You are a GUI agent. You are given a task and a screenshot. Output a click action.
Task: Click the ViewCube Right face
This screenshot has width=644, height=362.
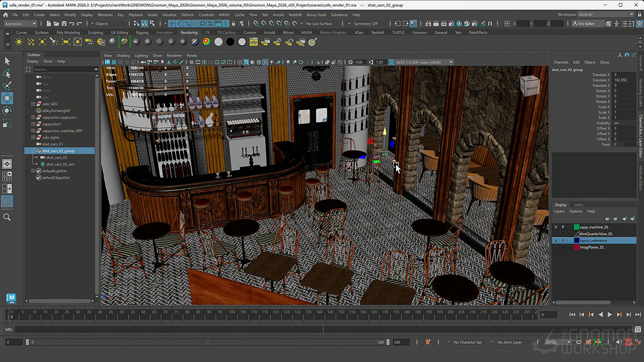tap(532, 87)
